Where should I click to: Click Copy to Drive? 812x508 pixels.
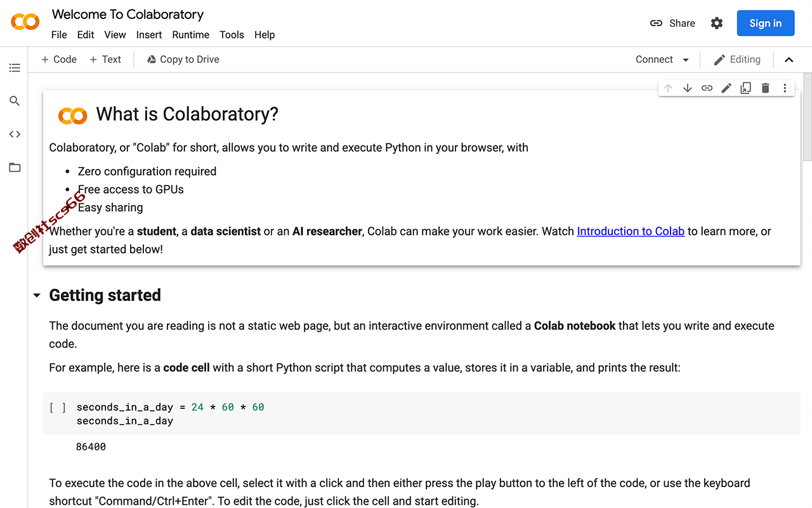click(x=183, y=60)
